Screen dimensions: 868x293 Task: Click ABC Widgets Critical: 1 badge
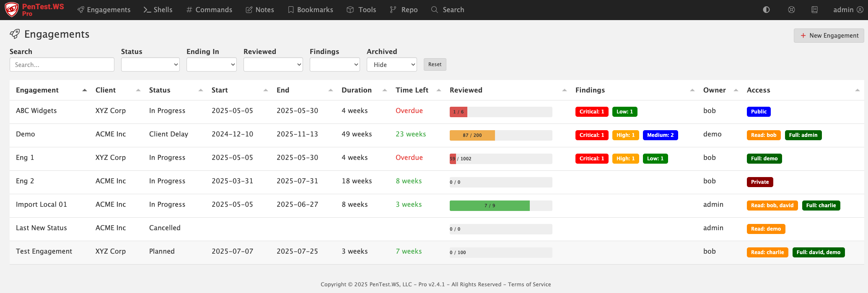592,112
